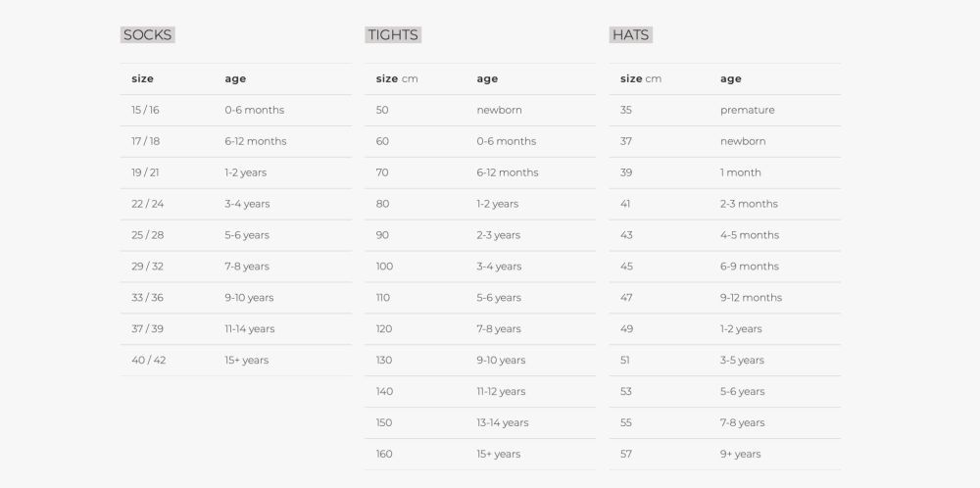Click the 11-14 years age in Socks

click(249, 329)
